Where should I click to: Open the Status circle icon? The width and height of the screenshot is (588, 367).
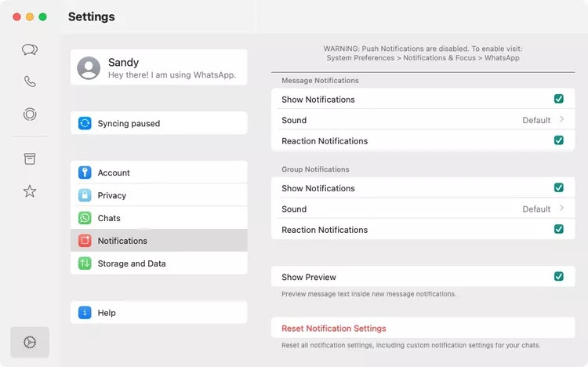[30, 114]
